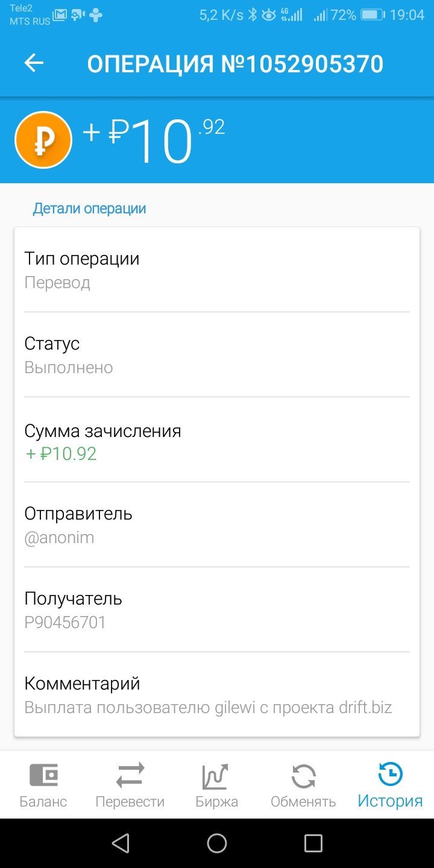
Task: Switch to the Биржа tab label
Action: (217, 802)
